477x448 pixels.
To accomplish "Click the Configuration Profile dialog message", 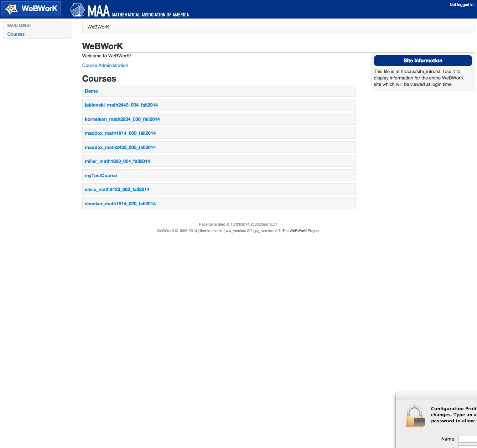I will click(454, 415).
